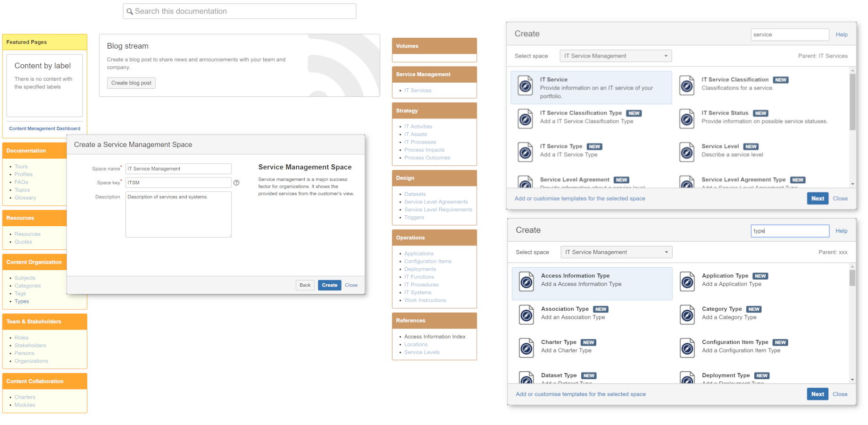
Task: Select the Service Level template icon
Action: (687, 152)
